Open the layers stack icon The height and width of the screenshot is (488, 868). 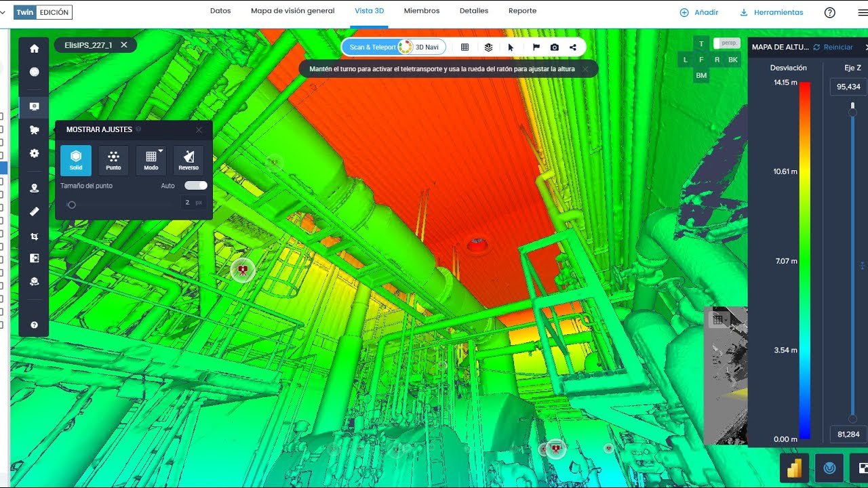(488, 47)
